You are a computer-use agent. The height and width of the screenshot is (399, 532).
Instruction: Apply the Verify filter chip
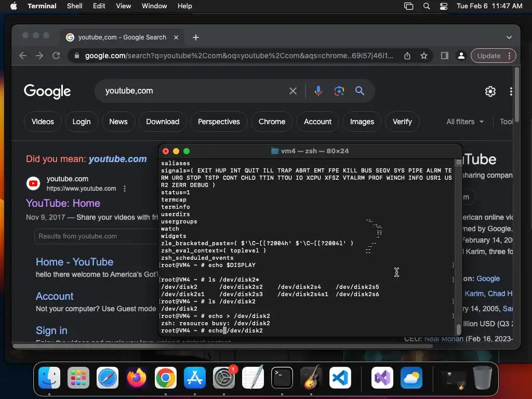tap(402, 122)
